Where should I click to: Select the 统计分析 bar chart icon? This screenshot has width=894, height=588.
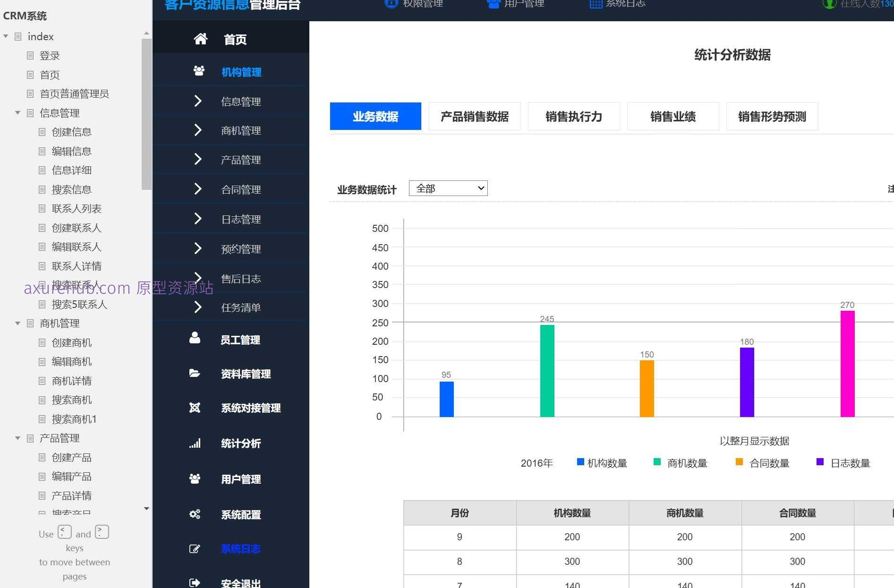coord(195,443)
